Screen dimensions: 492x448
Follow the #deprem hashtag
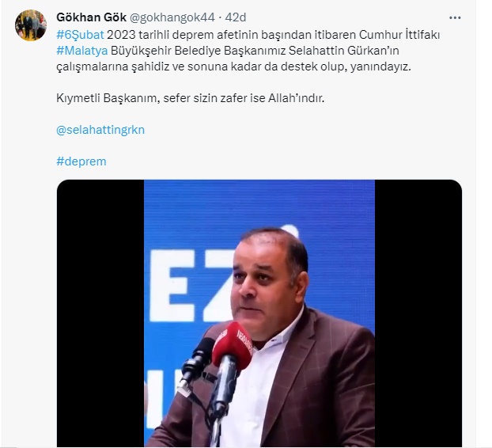tap(81, 161)
